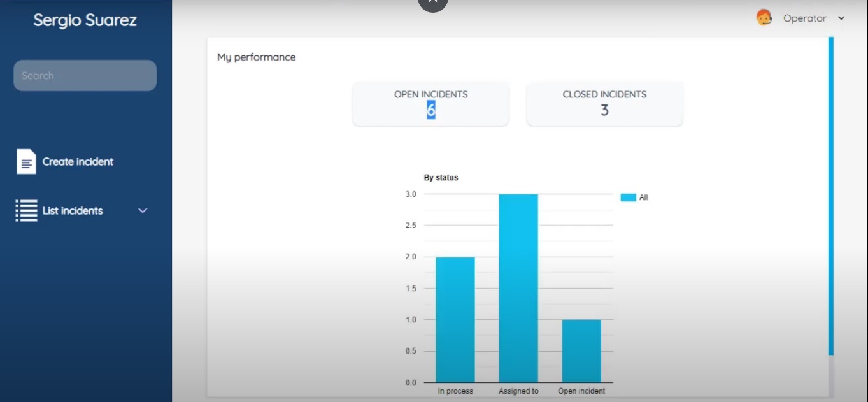Click the blue All legend swatch
The height and width of the screenshot is (402, 868).
pyautogui.click(x=628, y=197)
